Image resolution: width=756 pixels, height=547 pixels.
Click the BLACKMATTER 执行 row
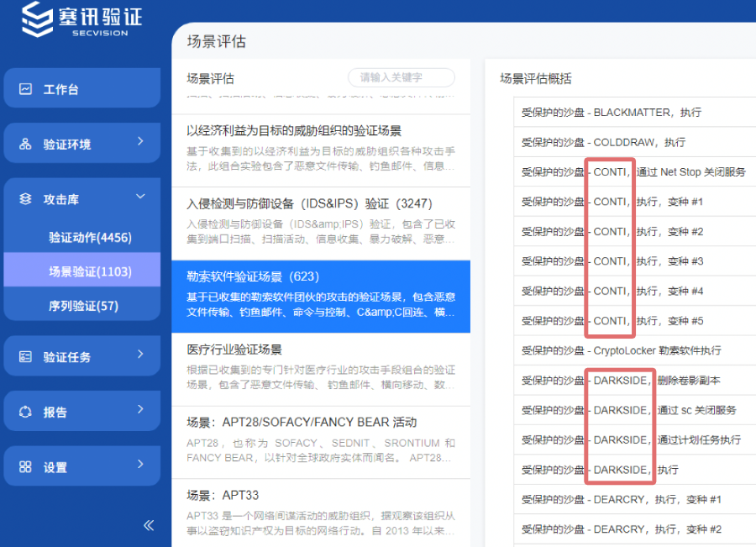(634, 113)
